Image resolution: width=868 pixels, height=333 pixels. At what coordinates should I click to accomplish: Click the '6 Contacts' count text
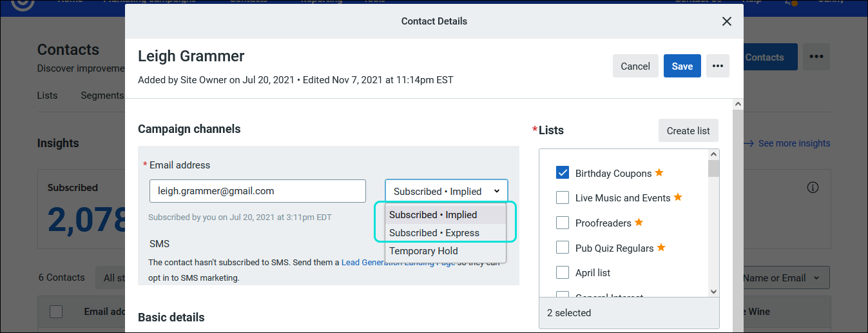coord(61,277)
